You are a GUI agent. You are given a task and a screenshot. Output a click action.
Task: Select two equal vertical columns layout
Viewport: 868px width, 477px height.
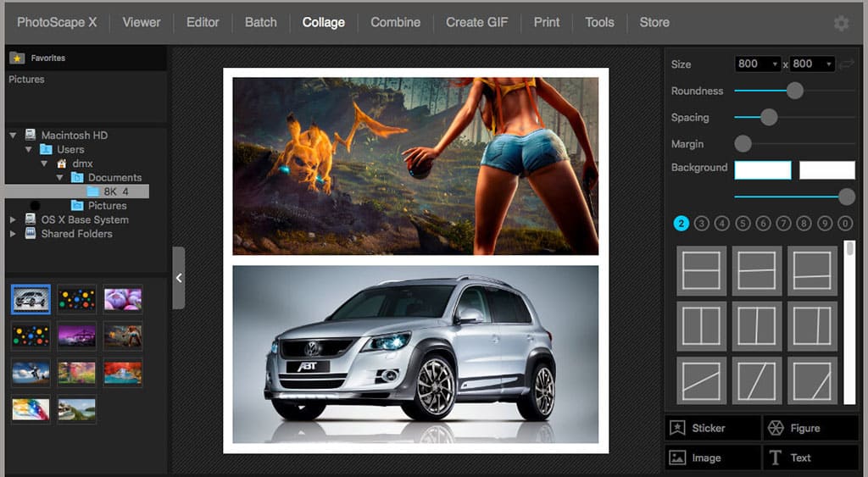701,326
